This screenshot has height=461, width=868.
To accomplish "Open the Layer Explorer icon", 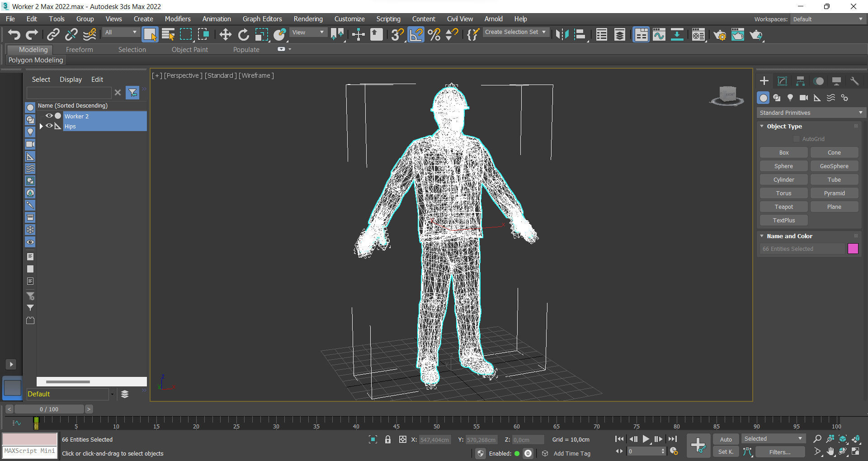I will pos(619,34).
